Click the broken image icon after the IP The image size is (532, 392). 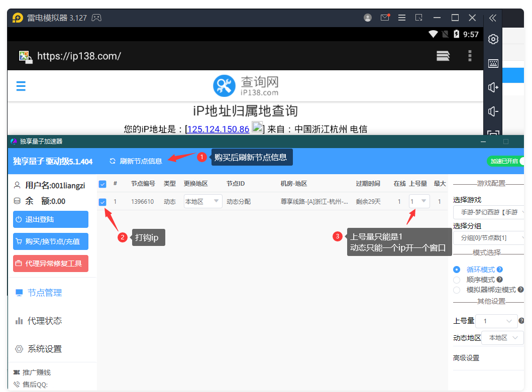[x=257, y=127]
